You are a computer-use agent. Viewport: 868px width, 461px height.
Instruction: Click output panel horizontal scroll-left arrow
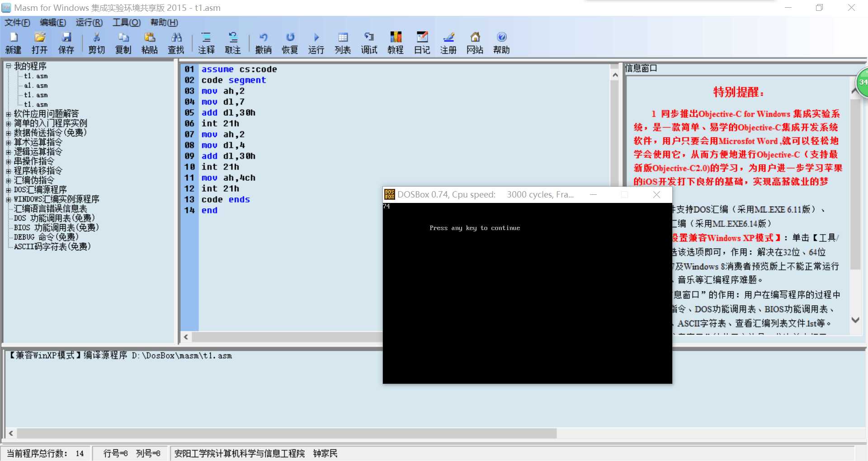click(x=11, y=433)
